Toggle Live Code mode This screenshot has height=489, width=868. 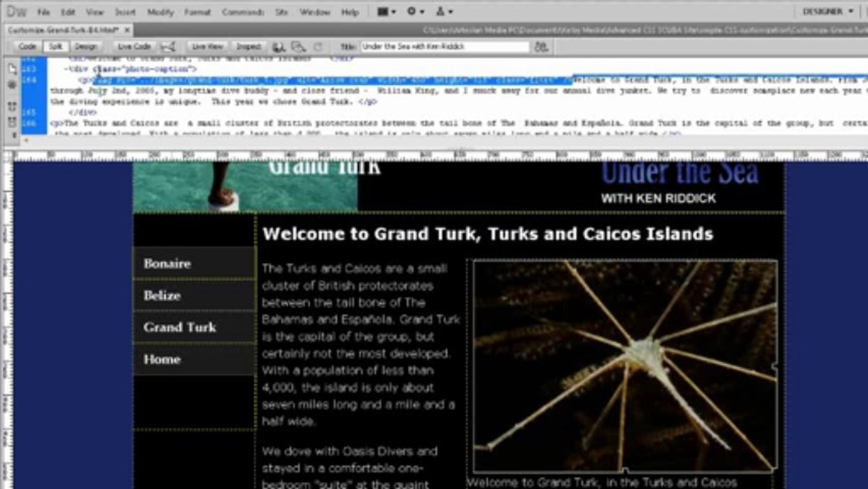[x=134, y=47]
